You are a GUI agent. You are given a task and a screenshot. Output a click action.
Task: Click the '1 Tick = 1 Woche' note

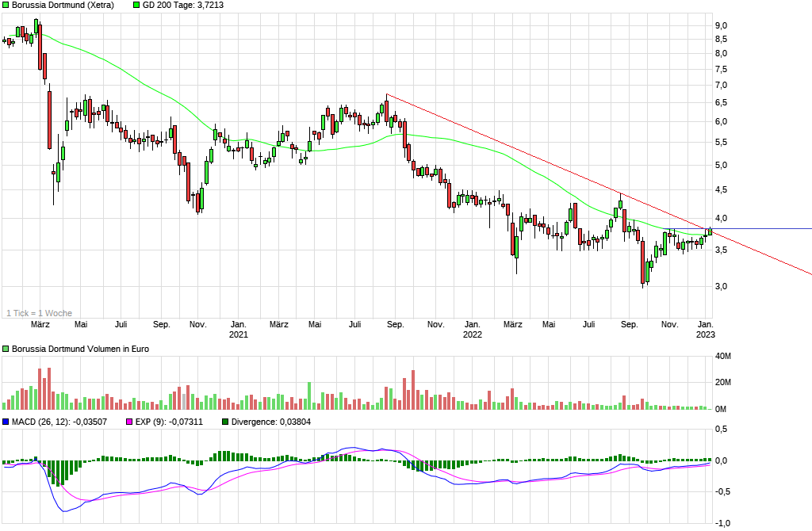click(40, 313)
